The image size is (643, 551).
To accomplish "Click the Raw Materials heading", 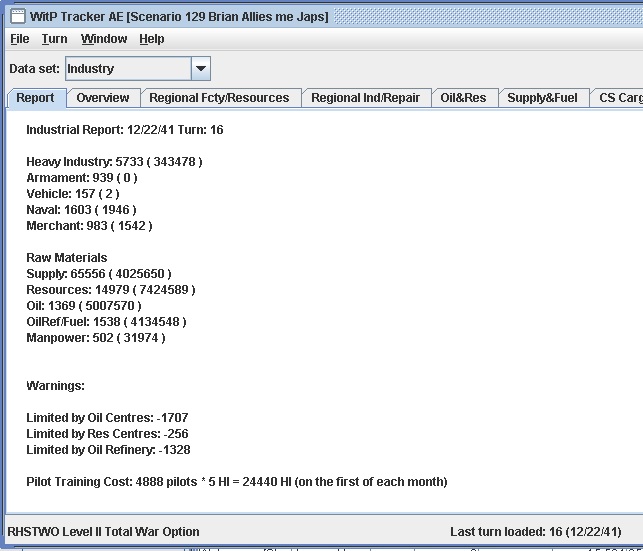I will 67,258.
